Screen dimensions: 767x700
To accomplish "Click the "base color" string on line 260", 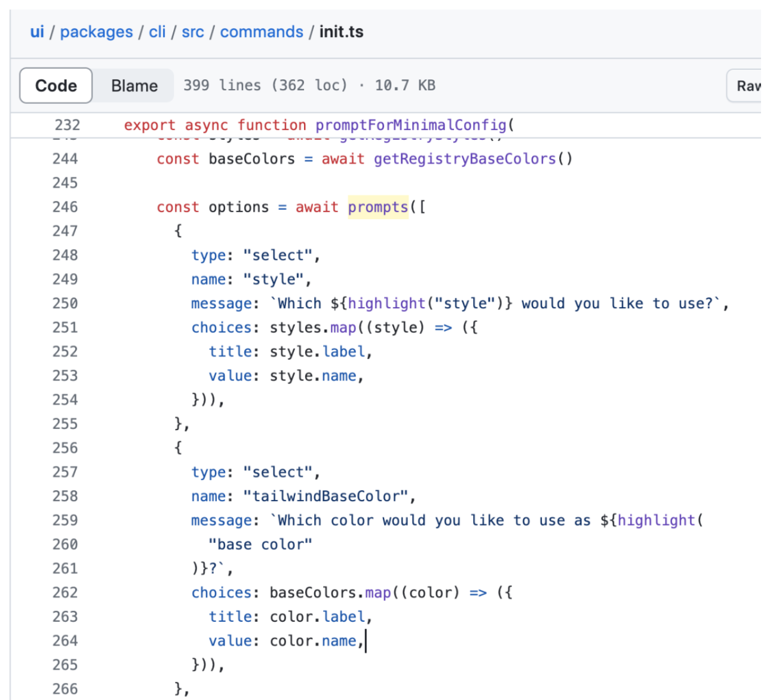I will [x=260, y=545].
